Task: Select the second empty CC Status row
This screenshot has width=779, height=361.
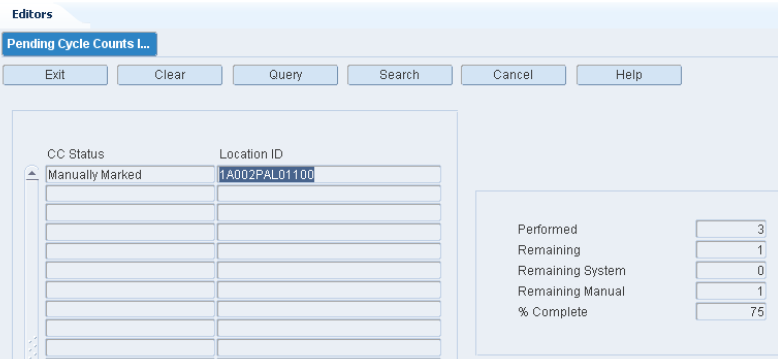Action: 130,213
